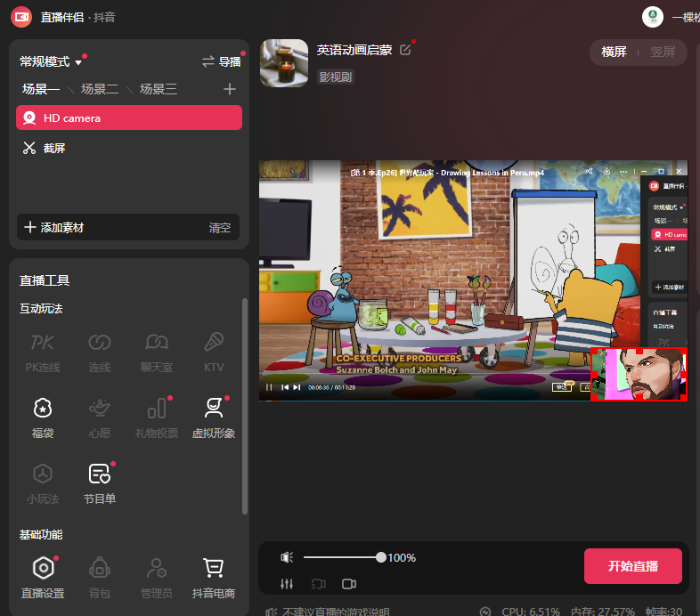Mute the speaker volume icon
Image resolution: width=700 pixels, height=616 pixels.
[287, 557]
